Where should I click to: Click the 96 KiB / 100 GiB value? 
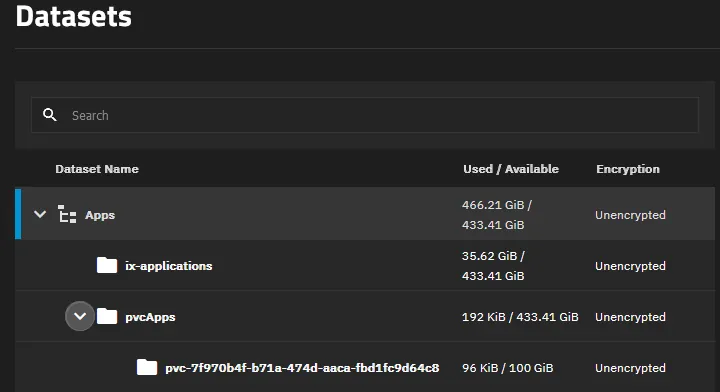[x=507, y=368]
